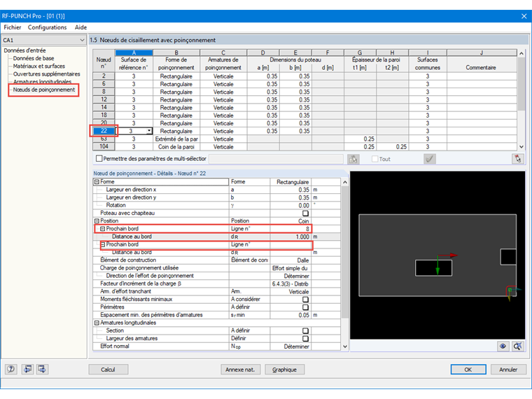Select node row 22 header
Image resolution: width=532 pixels, height=399 pixels.
point(104,131)
